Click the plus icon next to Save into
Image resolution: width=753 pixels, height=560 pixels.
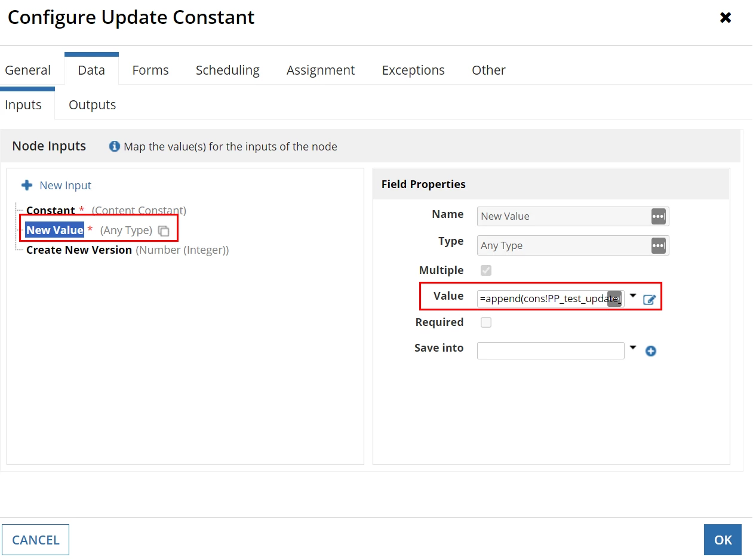pyautogui.click(x=651, y=351)
